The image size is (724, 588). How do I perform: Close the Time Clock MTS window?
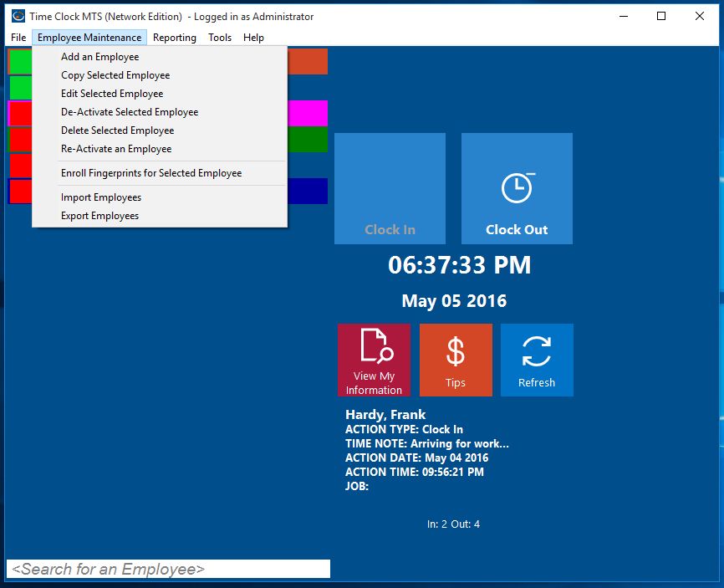(x=700, y=16)
